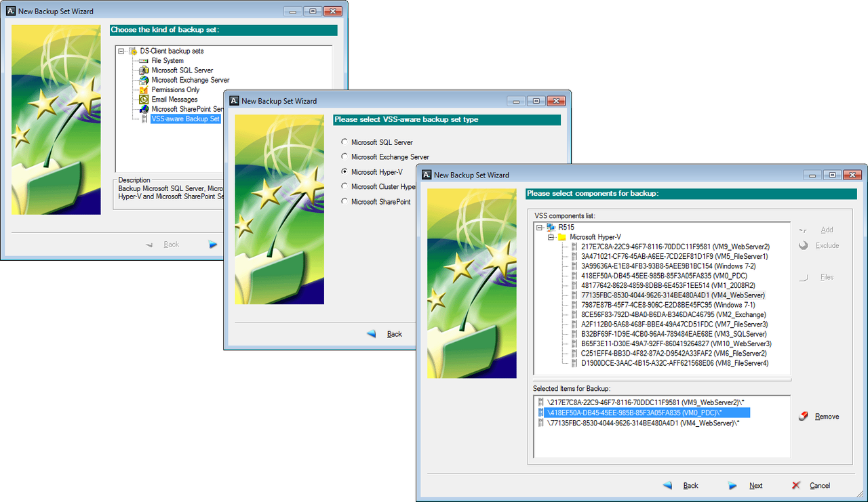
Task: Click DS-Client backup sets root icon
Action: (x=133, y=51)
